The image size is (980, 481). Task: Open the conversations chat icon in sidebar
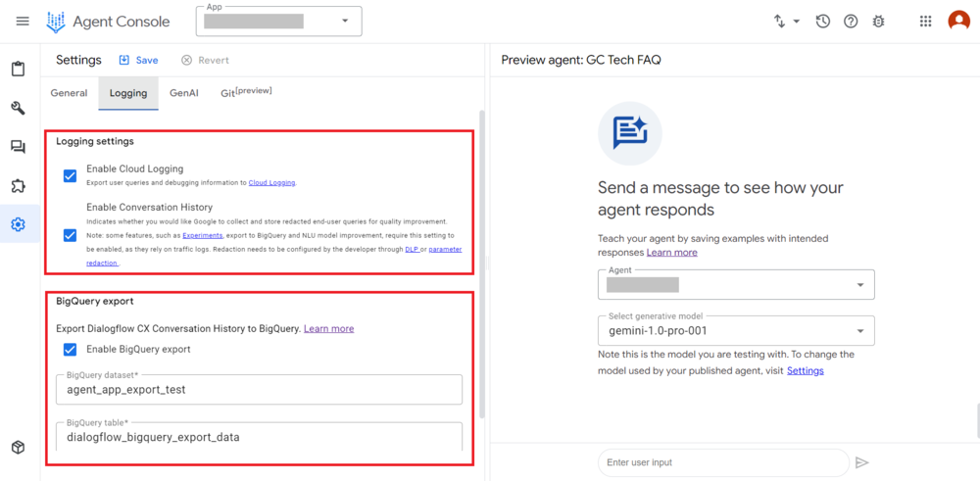point(18,147)
